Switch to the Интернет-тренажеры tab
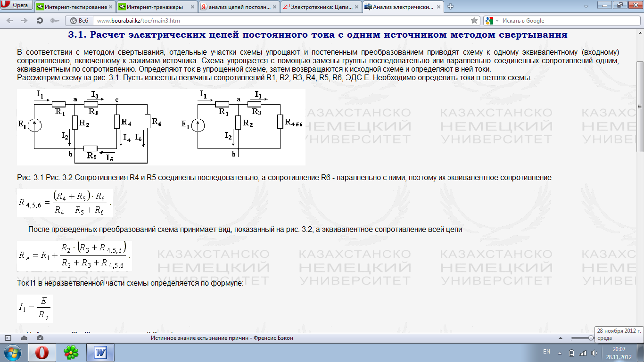644x362 pixels. tap(156, 7)
